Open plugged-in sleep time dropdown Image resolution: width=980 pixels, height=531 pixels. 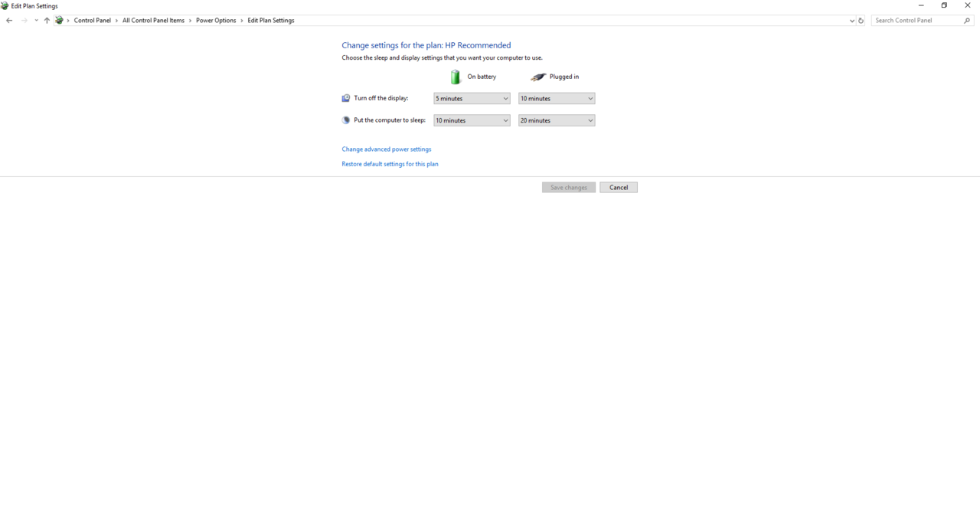coord(557,120)
